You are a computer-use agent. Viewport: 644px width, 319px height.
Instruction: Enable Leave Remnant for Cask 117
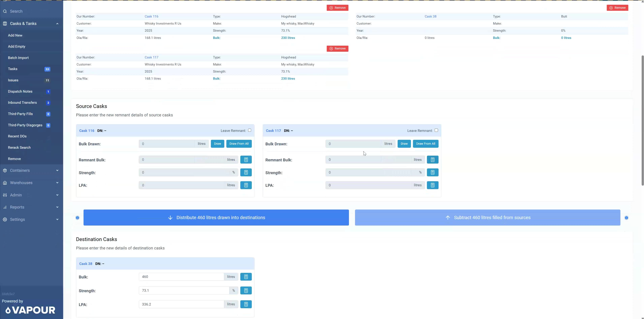coord(436,130)
